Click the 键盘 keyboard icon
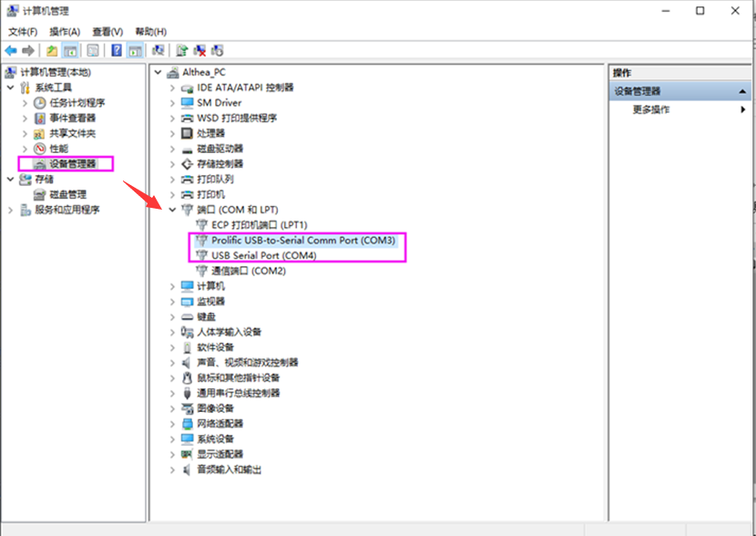 pos(187,317)
